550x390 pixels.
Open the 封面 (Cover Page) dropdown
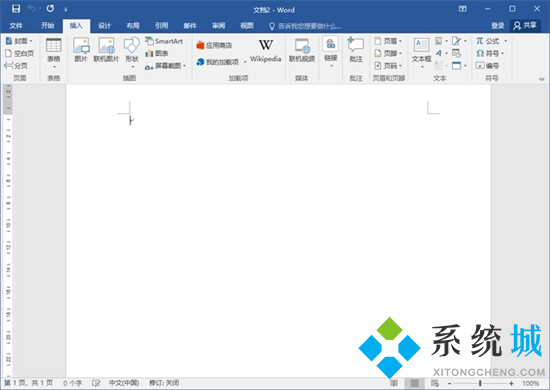tap(19, 41)
